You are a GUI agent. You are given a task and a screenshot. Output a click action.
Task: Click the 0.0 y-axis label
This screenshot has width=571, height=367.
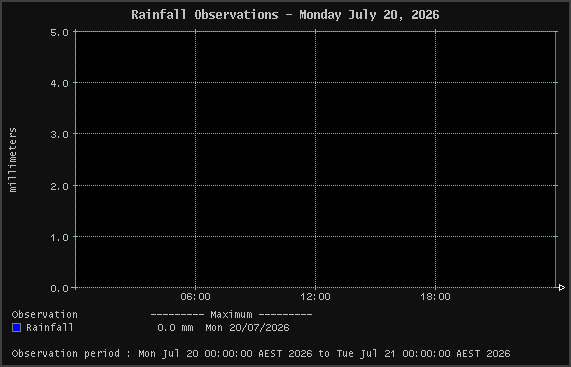click(59, 288)
